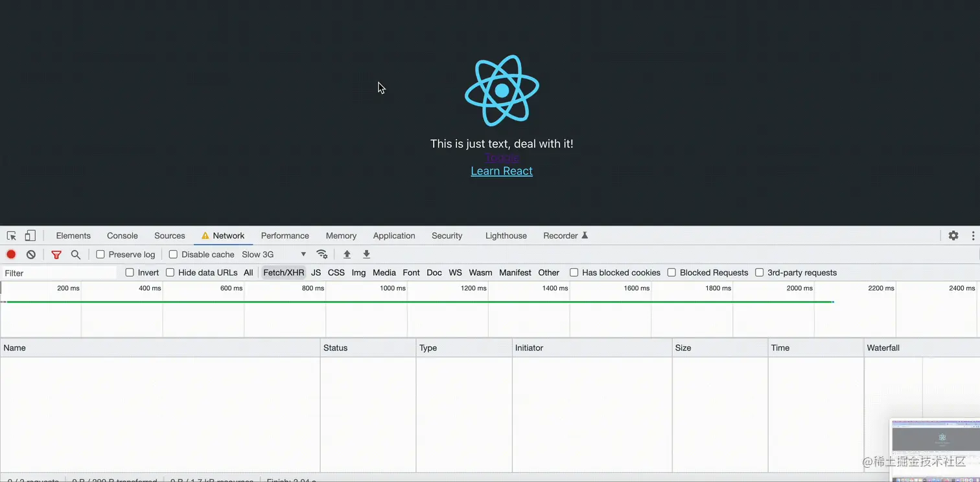Select the Network tab

[223, 236]
